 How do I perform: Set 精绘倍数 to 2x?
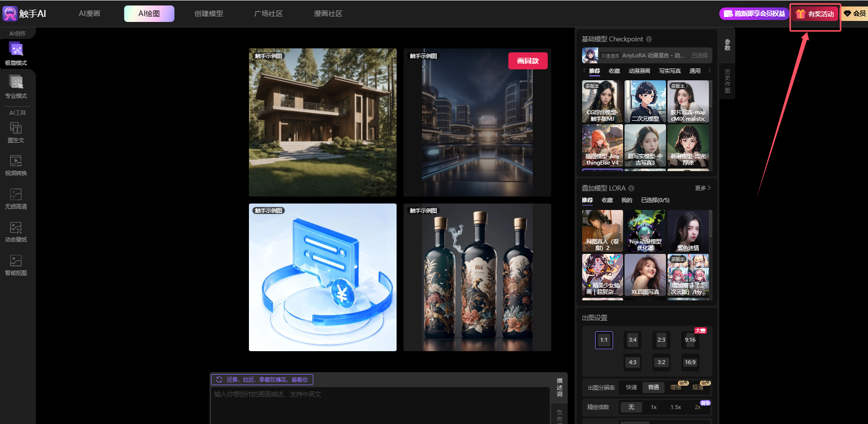click(x=698, y=407)
